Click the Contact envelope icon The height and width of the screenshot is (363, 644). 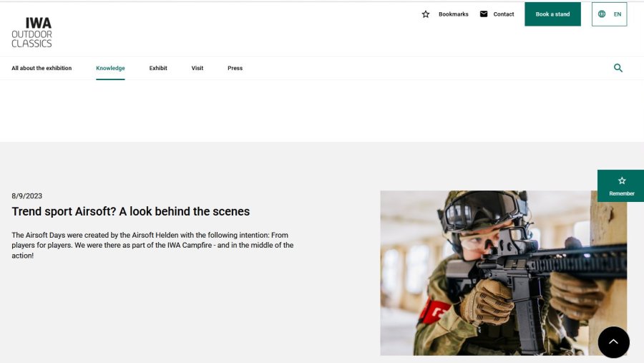[484, 14]
